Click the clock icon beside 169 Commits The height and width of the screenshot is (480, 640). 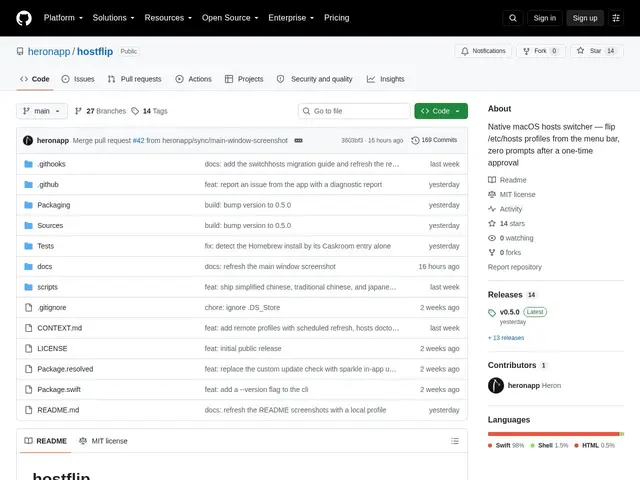click(415, 140)
